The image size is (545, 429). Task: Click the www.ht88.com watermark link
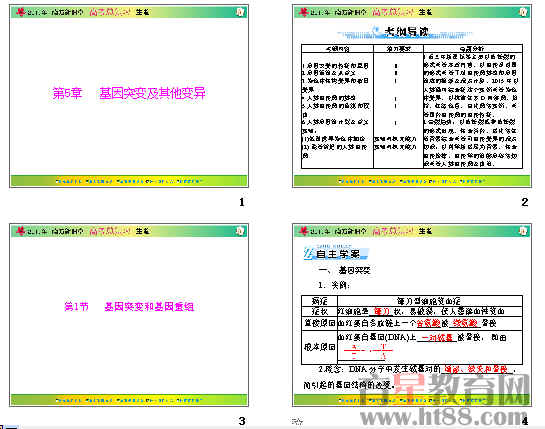coord(444,417)
